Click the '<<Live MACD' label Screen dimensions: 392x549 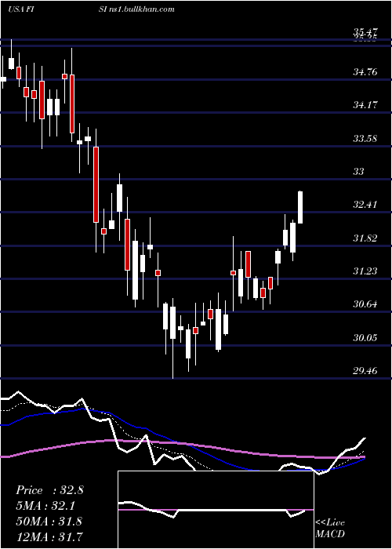[330, 528]
